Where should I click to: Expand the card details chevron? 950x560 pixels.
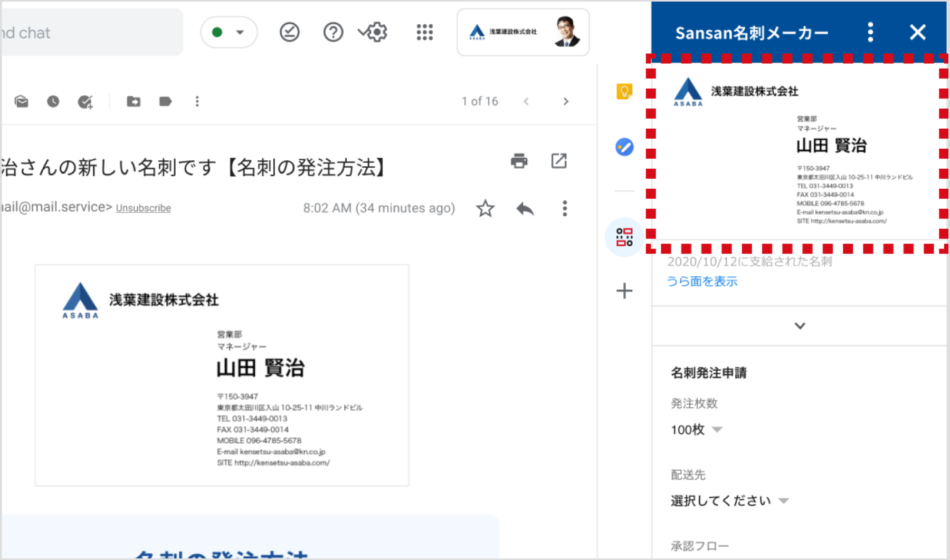(800, 326)
